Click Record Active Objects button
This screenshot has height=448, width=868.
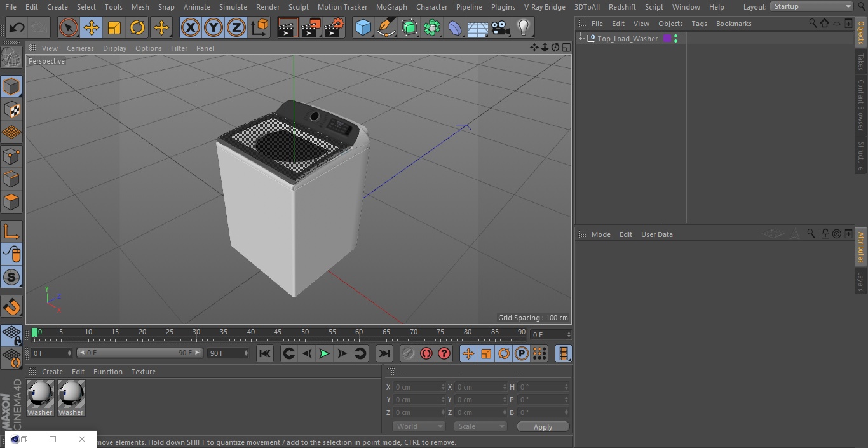tap(409, 353)
